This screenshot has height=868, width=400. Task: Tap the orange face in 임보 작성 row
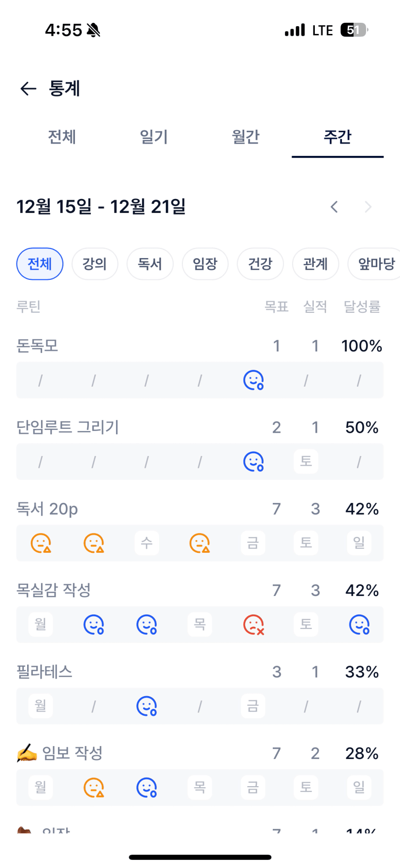tap(94, 788)
